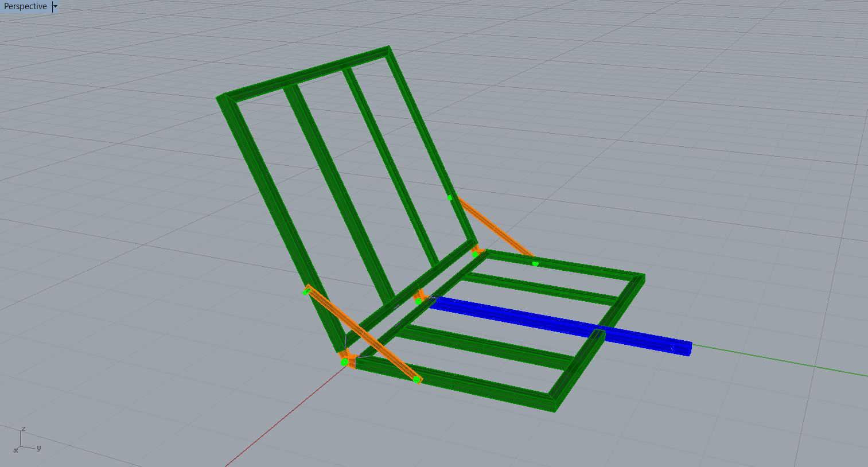
Task: Open the Perspective viewport dropdown arrow
Action: [x=55, y=7]
